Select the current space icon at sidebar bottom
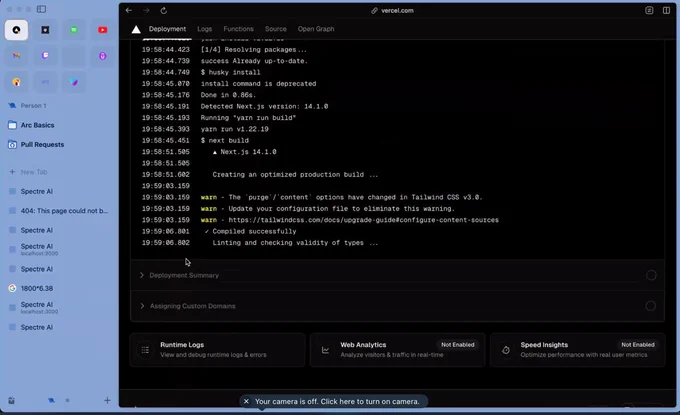This screenshot has height=415, width=680. (x=51, y=400)
